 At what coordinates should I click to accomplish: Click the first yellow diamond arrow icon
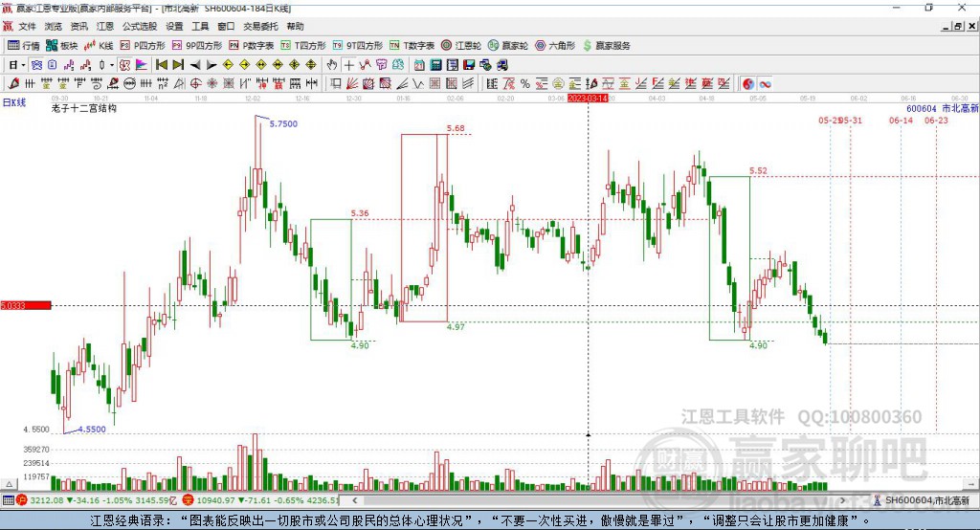click(x=228, y=65)
